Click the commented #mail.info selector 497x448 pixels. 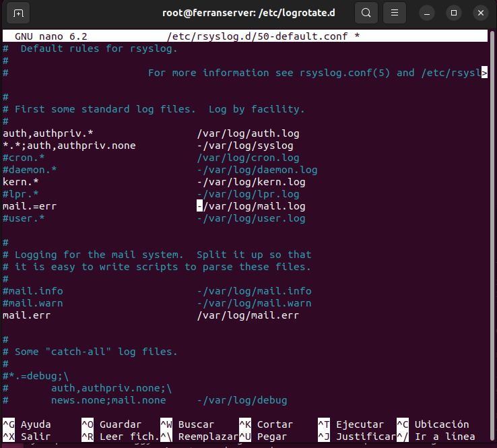point(33,291)
